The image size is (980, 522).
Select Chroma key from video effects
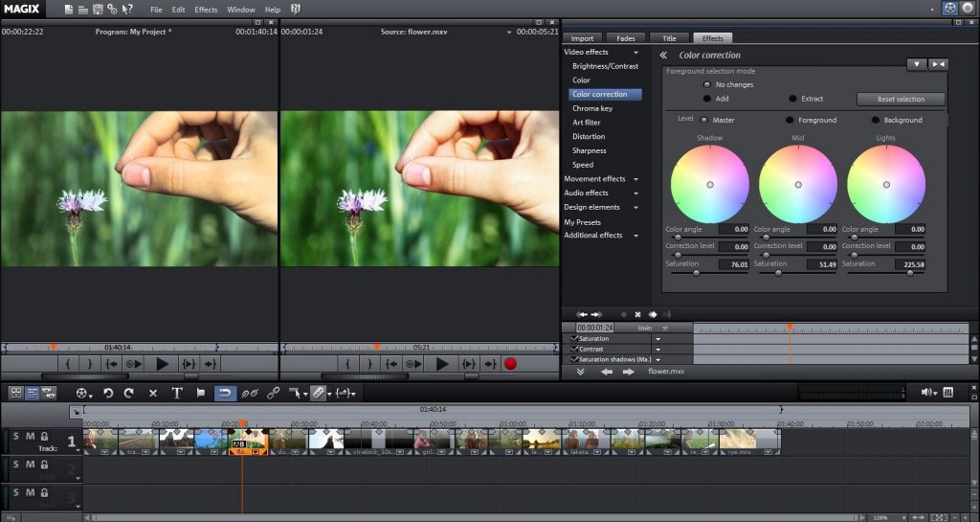[591, 108]
